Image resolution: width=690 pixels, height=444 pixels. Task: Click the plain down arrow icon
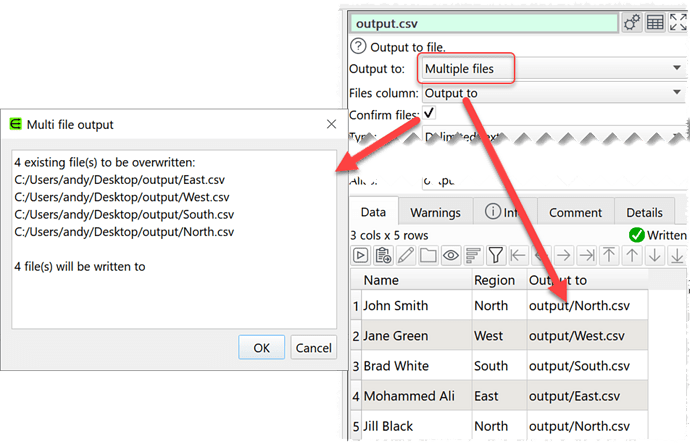[x=654, y=256]
